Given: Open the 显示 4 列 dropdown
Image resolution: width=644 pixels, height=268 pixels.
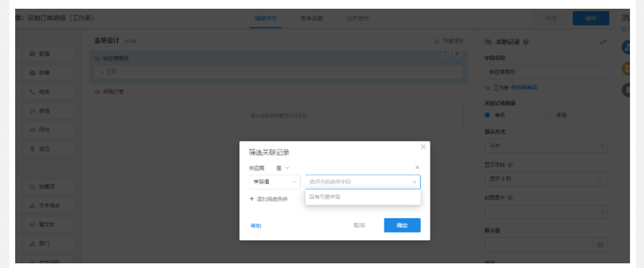Looking at the screenshot, I should [x=545, y=179].
